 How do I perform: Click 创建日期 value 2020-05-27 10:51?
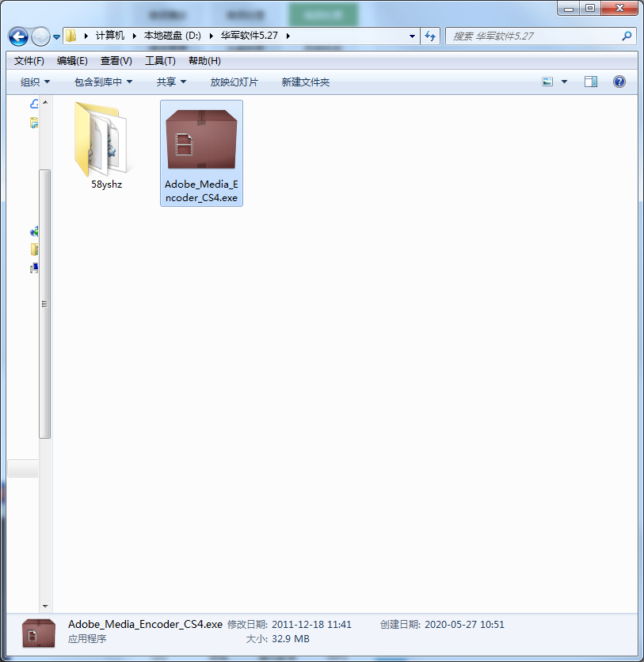(464, 625)
